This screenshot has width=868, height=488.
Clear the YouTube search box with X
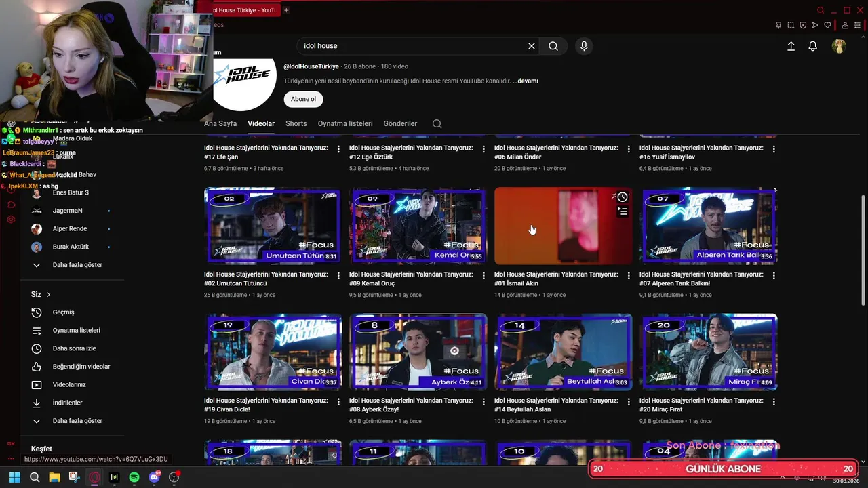tap(532, 46)
